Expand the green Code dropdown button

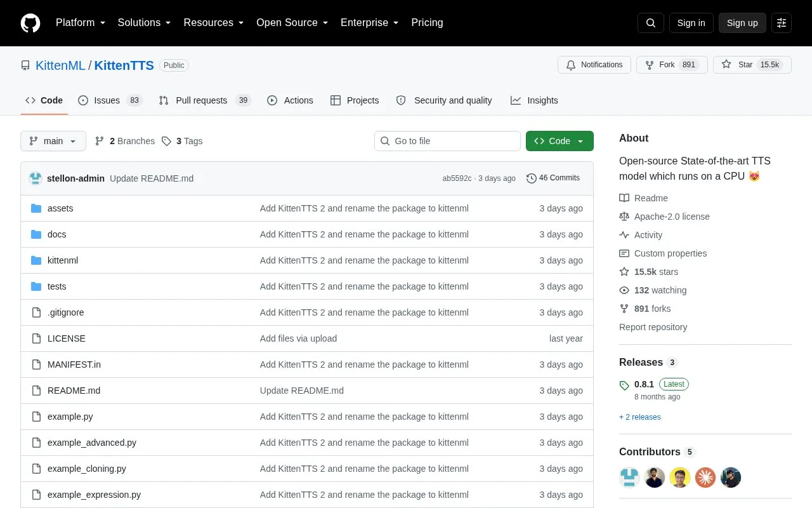coord(560,141)
